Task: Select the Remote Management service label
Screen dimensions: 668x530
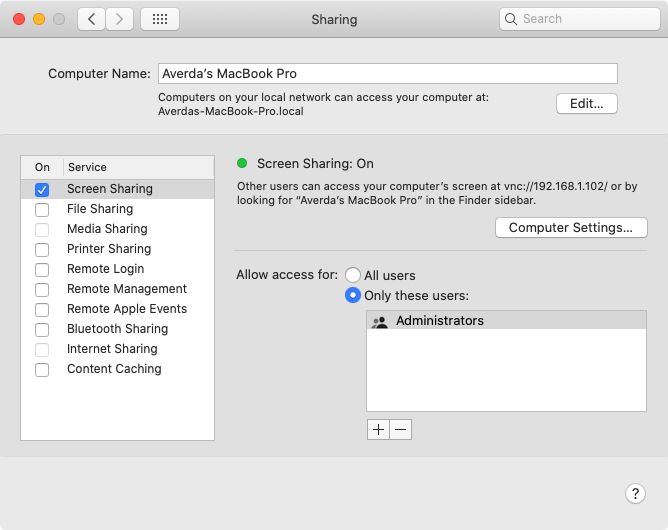Action: click(x=127, y=289)
